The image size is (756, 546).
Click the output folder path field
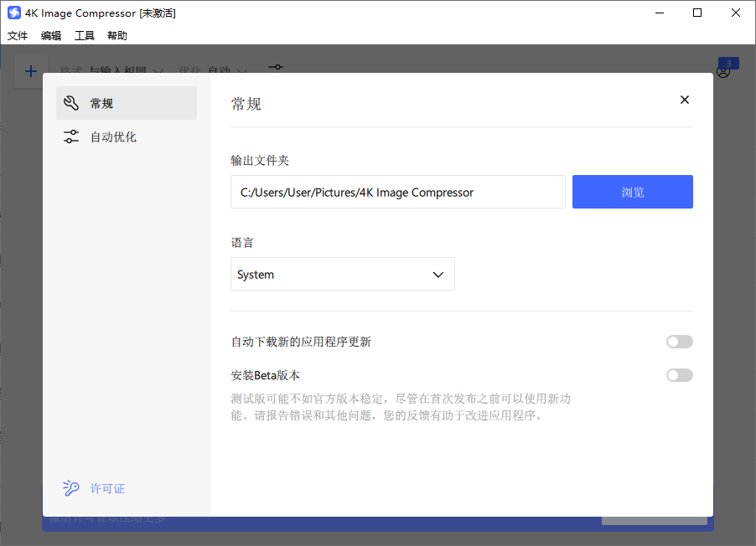click(398, 192)
